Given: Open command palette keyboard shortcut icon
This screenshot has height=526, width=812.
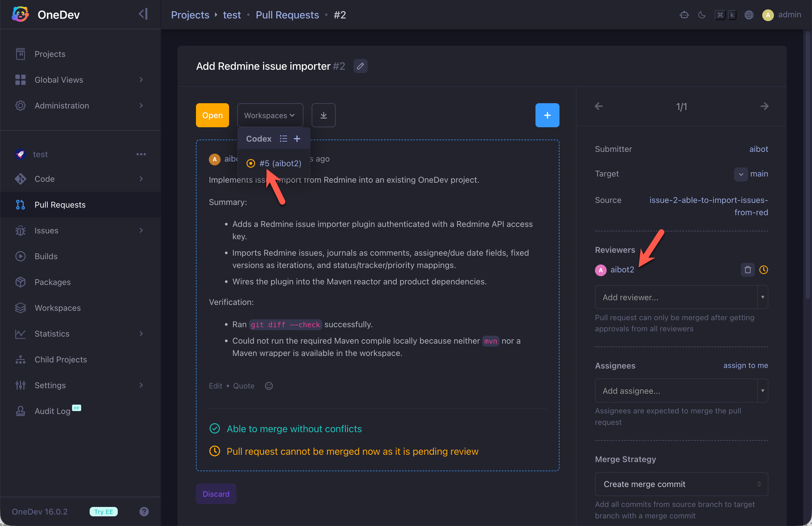Looking at the screenshot, I should (725, 15).
